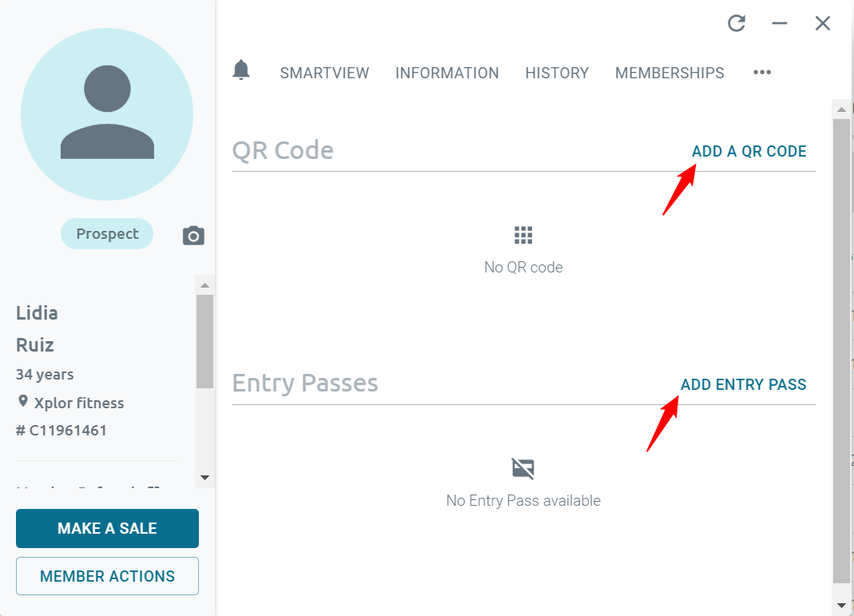Click the camera icon to change profile photo
The image size is (854, 616).
pyautogui.click(x=193, y=236)
